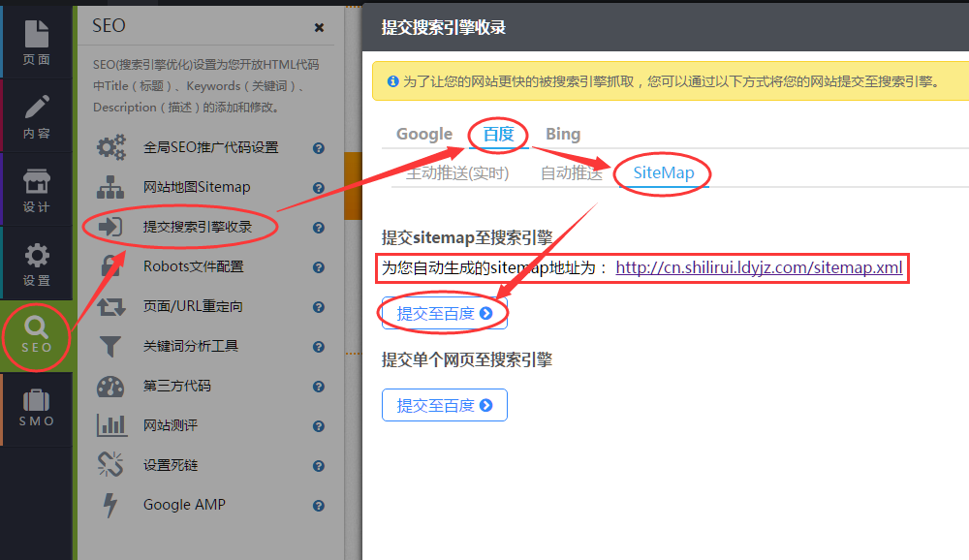The width and height of the screenshot is (969, 560).
Task: Open the 设计 (Design) sidebar section
Action: (36, 191)
